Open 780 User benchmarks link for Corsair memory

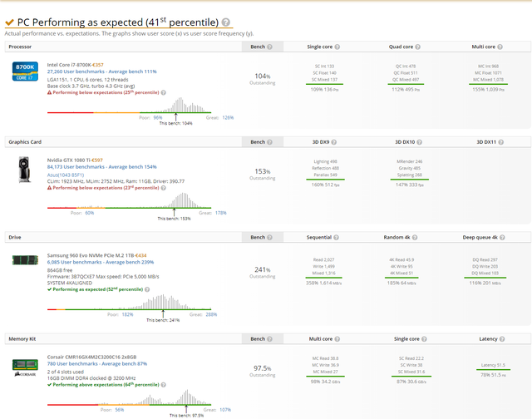[x=97, y=363]
